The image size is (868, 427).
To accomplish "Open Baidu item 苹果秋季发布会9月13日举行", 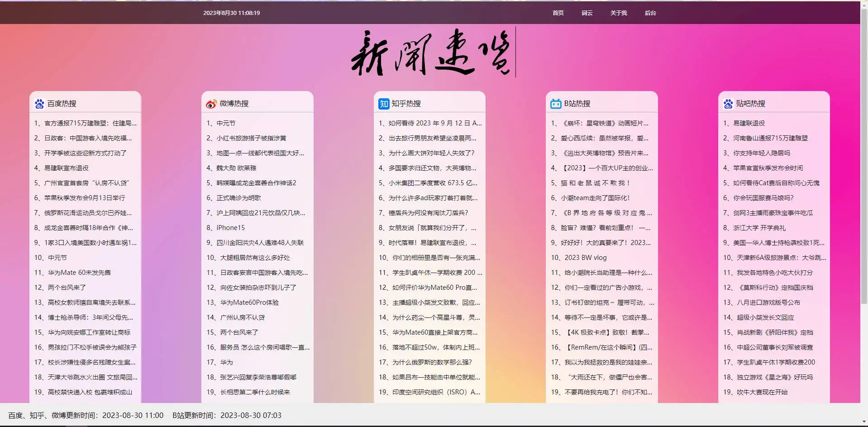I will pos(80,198).
